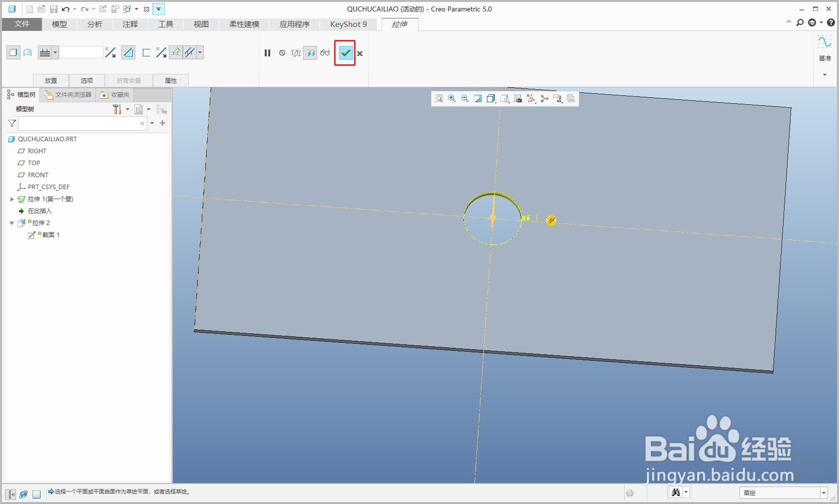Open the 属性 properties panel tab
This screenshot has height=504, width=839.
(x=171, y=80)
